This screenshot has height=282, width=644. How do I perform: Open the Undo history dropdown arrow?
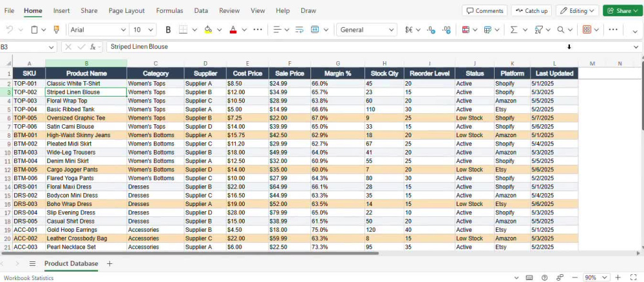click(21, 30)
